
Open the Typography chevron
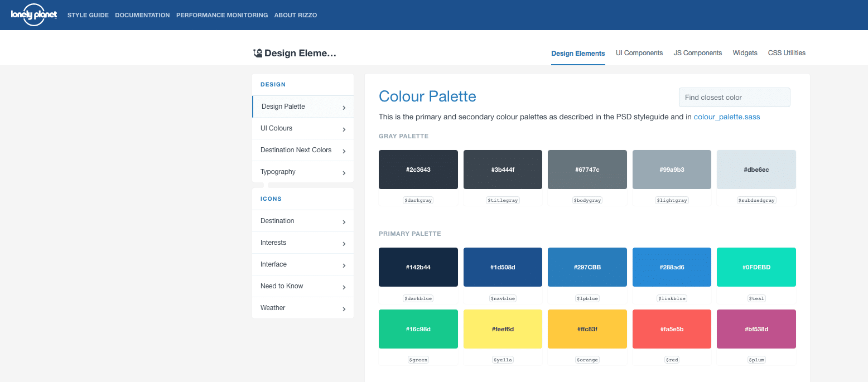pyautogui.click(x=344, y=173)
